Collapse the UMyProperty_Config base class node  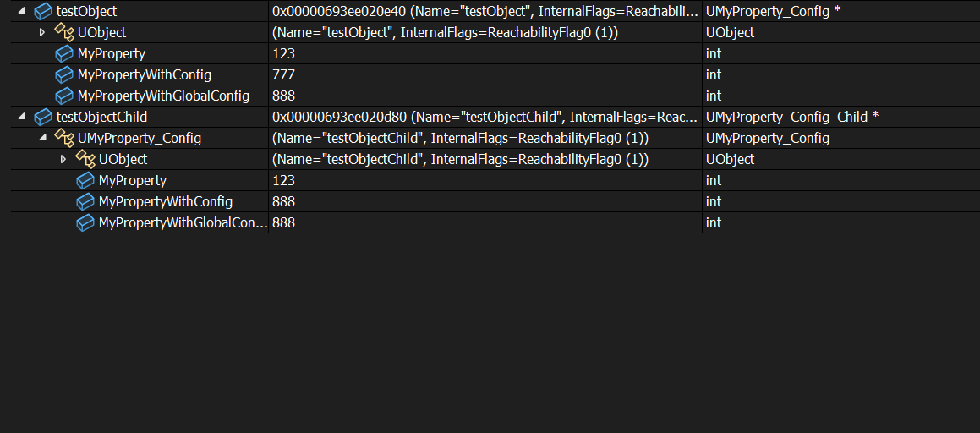[42, 138]
